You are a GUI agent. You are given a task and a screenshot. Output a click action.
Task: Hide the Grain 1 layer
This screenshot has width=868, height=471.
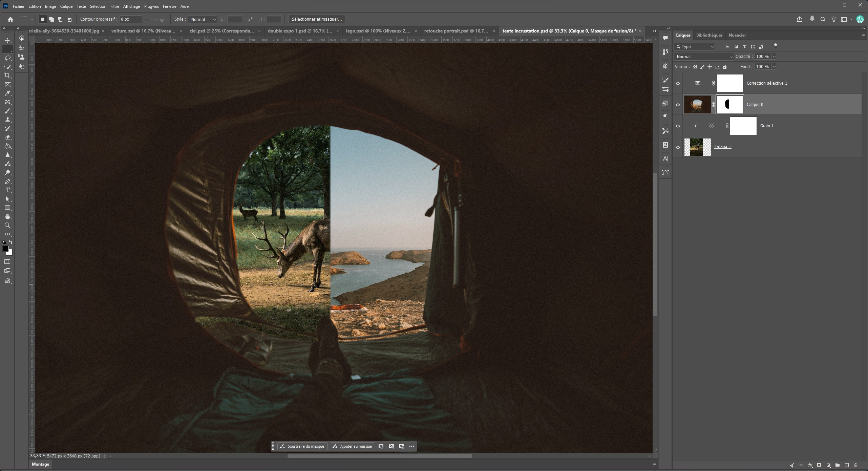coord(678,126)
